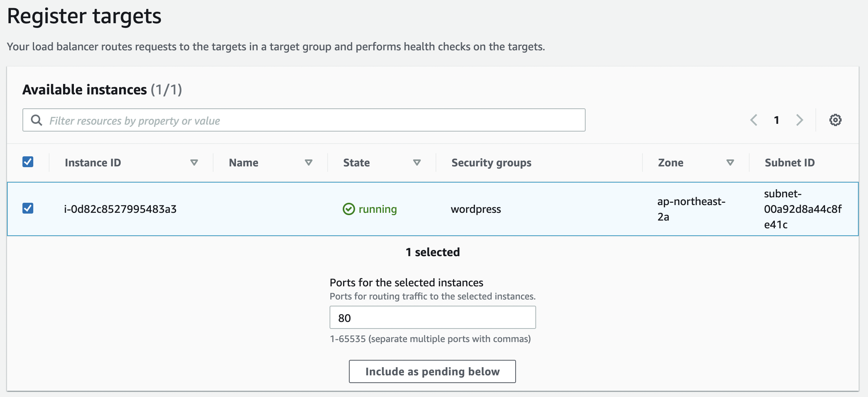
Task: Sort by State column arrow
Action: [x=417, y=163]
